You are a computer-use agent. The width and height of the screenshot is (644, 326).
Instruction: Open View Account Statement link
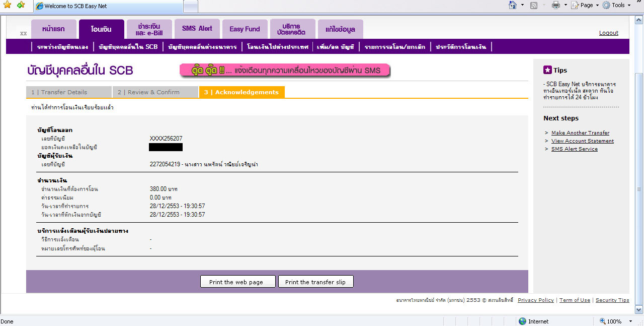[583, 141]
